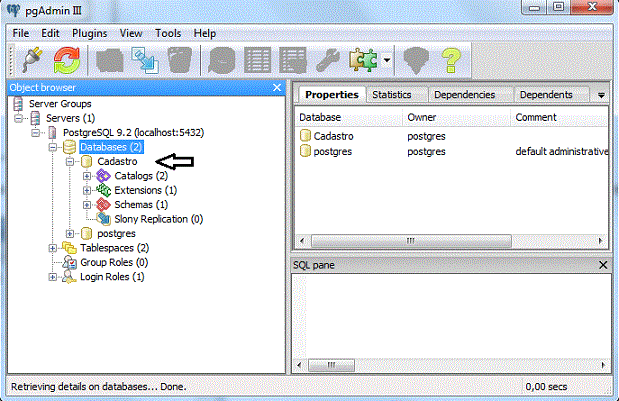The image size is (619, 401).
Task: Click 'default administrative' comment cell
Action: tap(561, 152)
